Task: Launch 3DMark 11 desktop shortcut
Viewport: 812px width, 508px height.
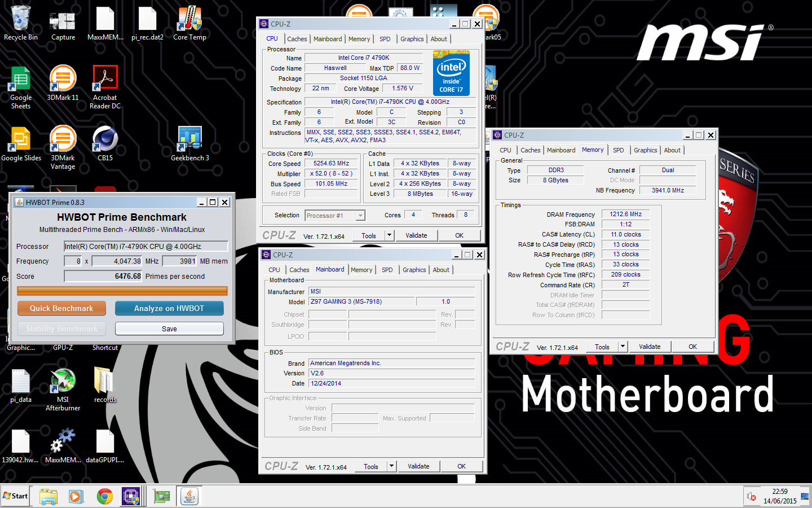Action: pyautogui.click(x=63, y=84)
